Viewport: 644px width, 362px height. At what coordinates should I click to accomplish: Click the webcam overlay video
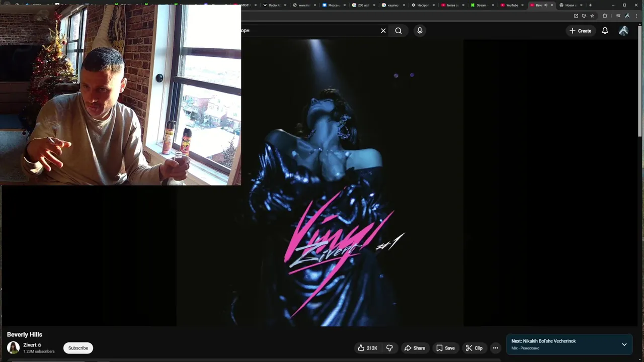coord(121,95)
